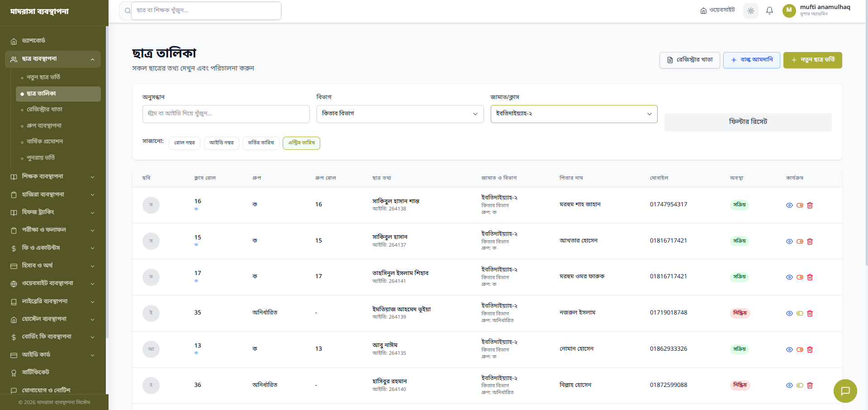Expand the শিক্ষক ব্যবস্থাপনা section chevron
Screen dimensions: 868x410
(x=92, y=177)
